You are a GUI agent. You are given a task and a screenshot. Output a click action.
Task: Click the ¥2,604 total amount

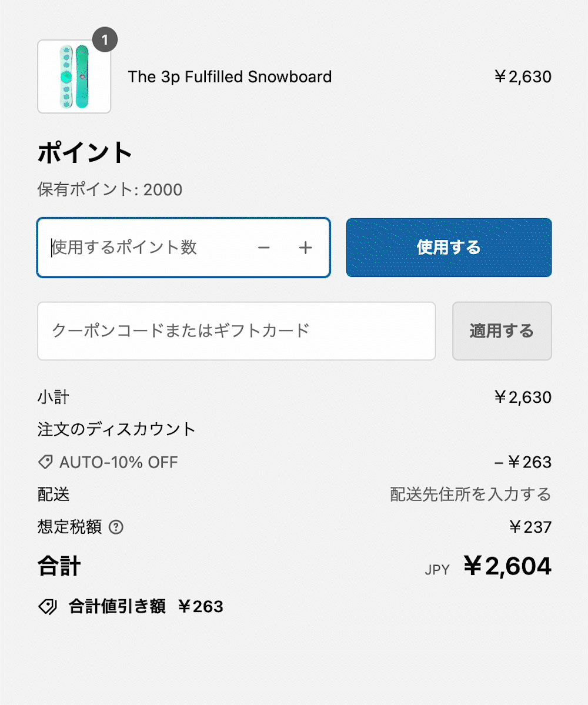pyautogui.click(x=507, y=566)
